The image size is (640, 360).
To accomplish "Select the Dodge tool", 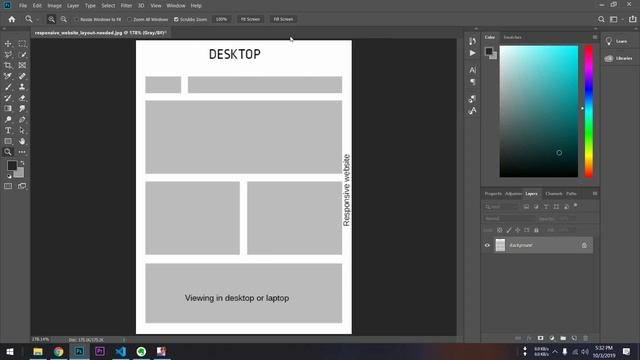I will [x=8, y=120].
